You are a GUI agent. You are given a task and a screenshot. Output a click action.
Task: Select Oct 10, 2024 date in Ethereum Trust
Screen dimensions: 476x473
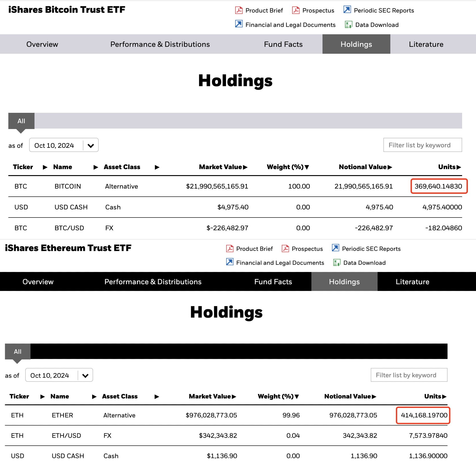(50, 375)
